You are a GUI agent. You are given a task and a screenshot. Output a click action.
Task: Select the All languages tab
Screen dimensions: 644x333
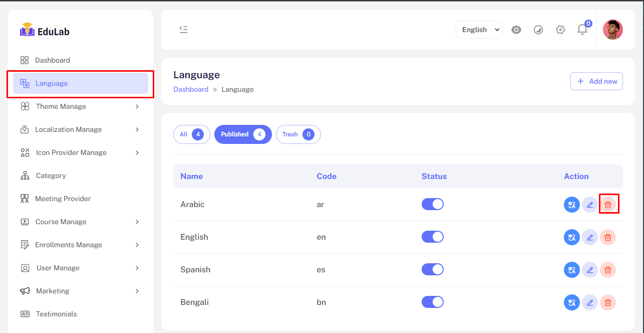191,134
